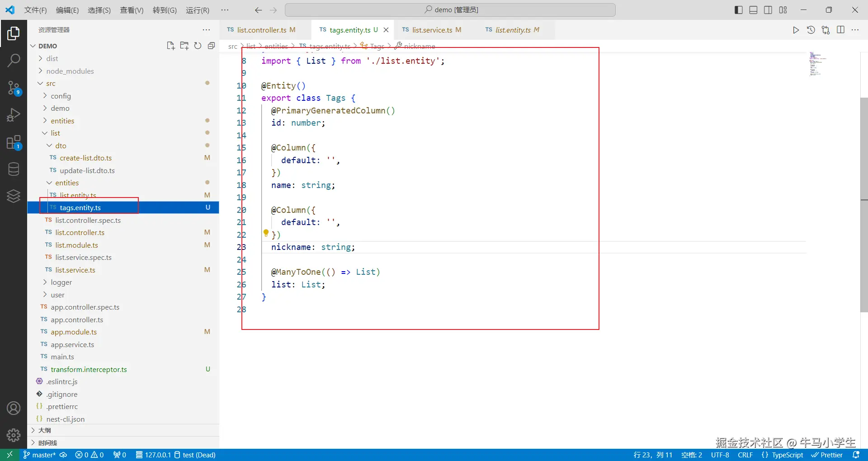
Task: Click the master branch in status bar
Action: point(40,455)
